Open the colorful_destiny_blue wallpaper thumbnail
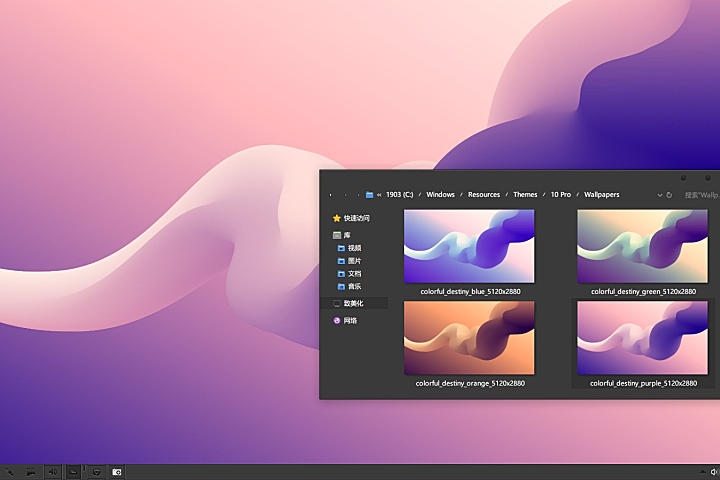This screenshot has height=480, width=720. tap(469, 246)
